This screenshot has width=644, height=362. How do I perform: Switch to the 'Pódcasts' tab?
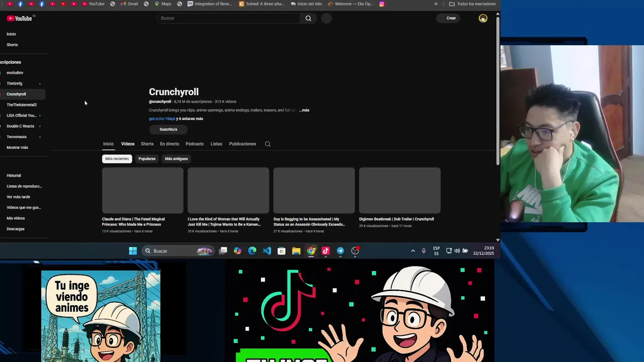(x=194, y=144)
